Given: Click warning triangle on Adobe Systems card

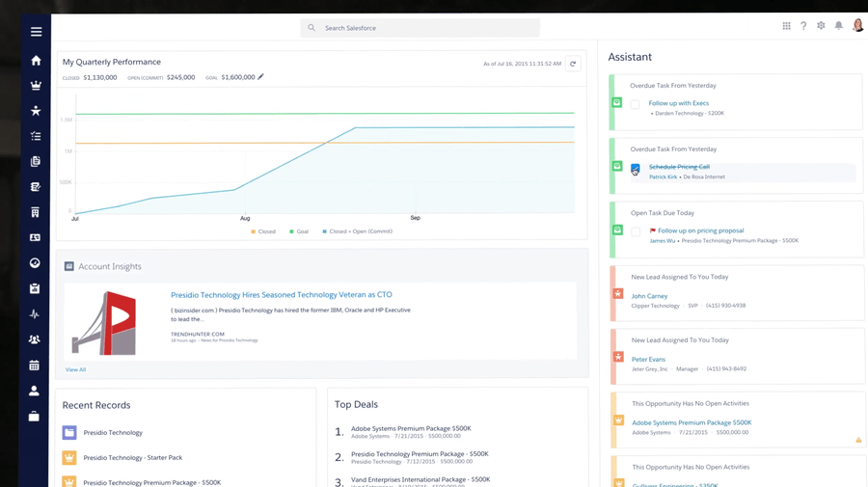Looking at the screenshot, I should [858, 440].
